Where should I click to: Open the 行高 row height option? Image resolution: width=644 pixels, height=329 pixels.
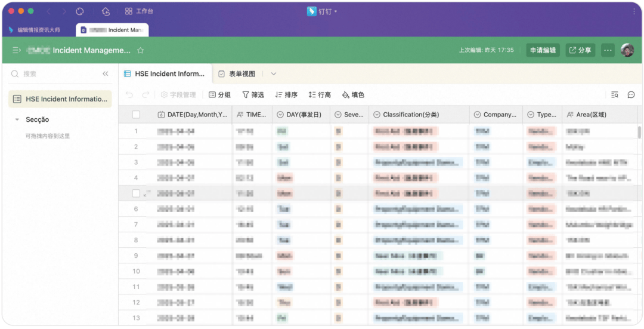point(320,95)
